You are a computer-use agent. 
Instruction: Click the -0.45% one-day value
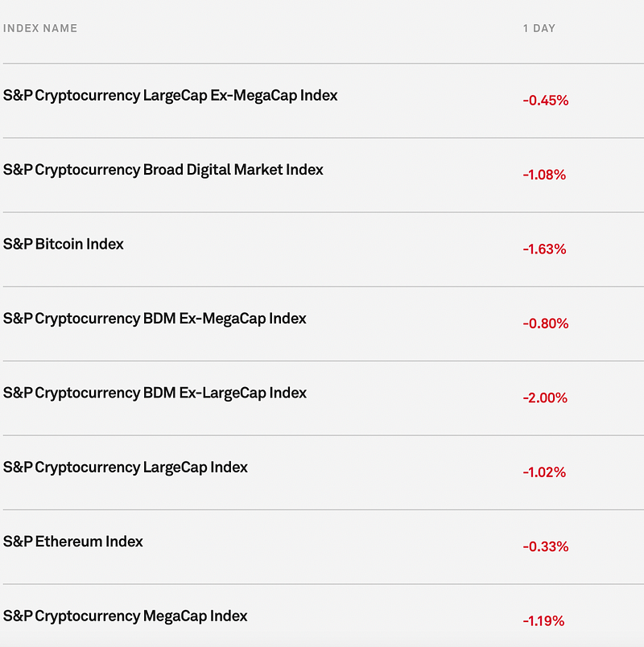tap(545, 101)
